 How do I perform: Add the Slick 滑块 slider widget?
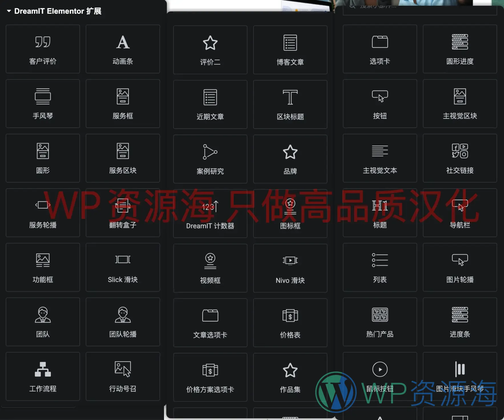click(x=123, y=268)
